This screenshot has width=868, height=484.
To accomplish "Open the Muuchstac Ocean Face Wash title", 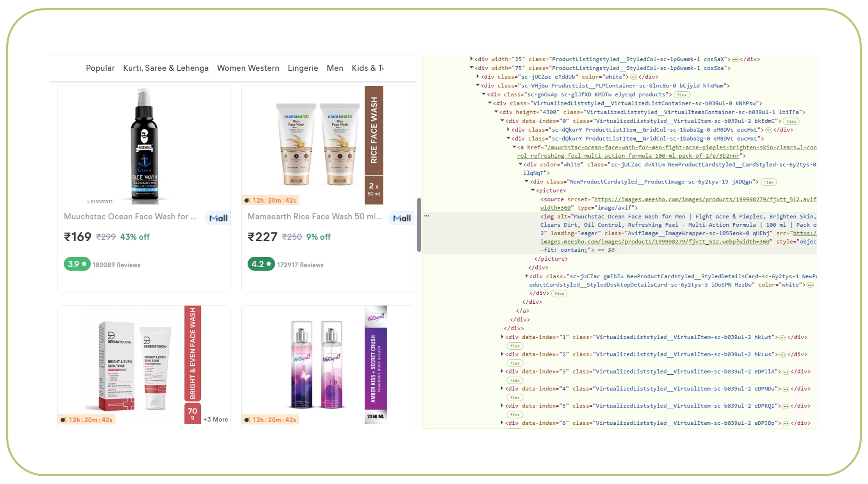I will click(130, 217).
